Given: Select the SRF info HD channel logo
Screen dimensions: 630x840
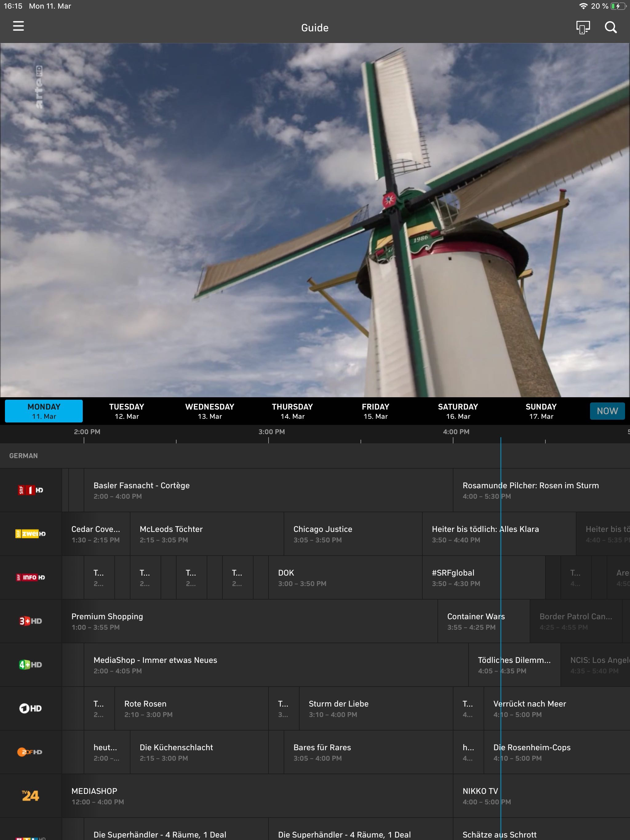Looking at the screenshot, I should pyautogui.click(x=31, y=577).
